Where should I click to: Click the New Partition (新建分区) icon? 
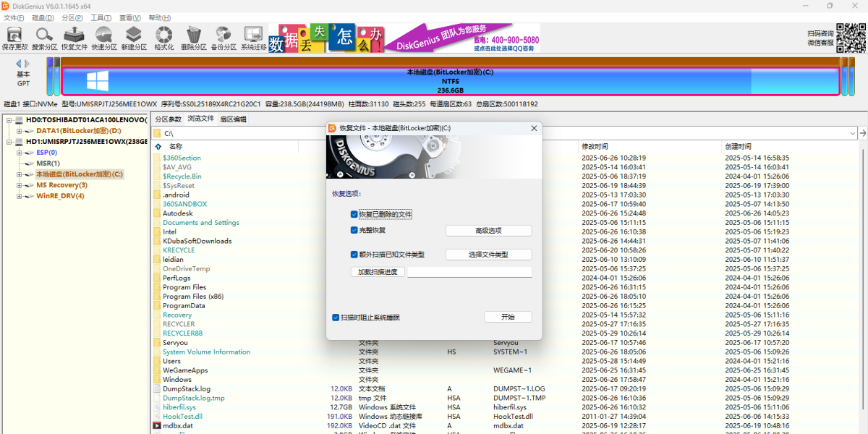pos(134,38)
